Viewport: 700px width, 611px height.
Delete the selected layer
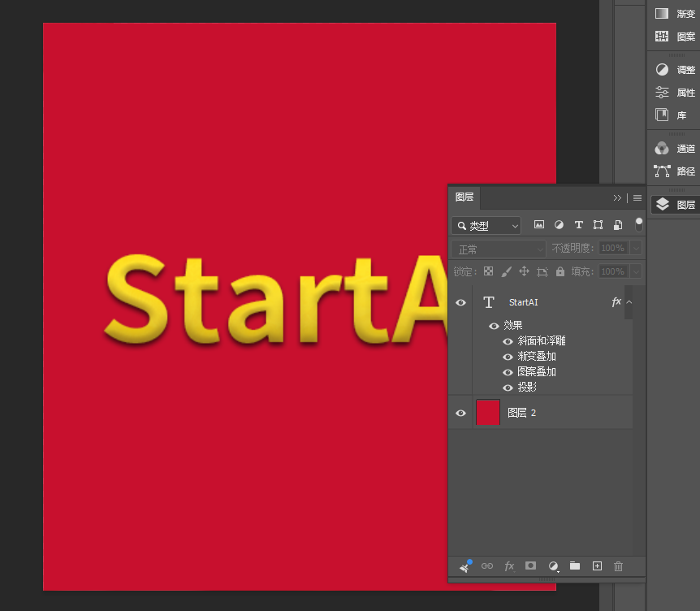tap(618, 566)
